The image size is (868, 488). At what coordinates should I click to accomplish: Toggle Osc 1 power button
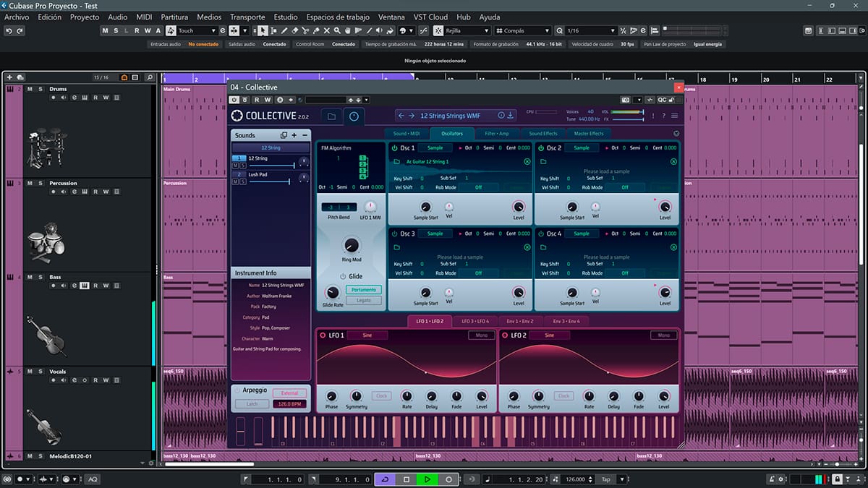(x=395, y=148)
